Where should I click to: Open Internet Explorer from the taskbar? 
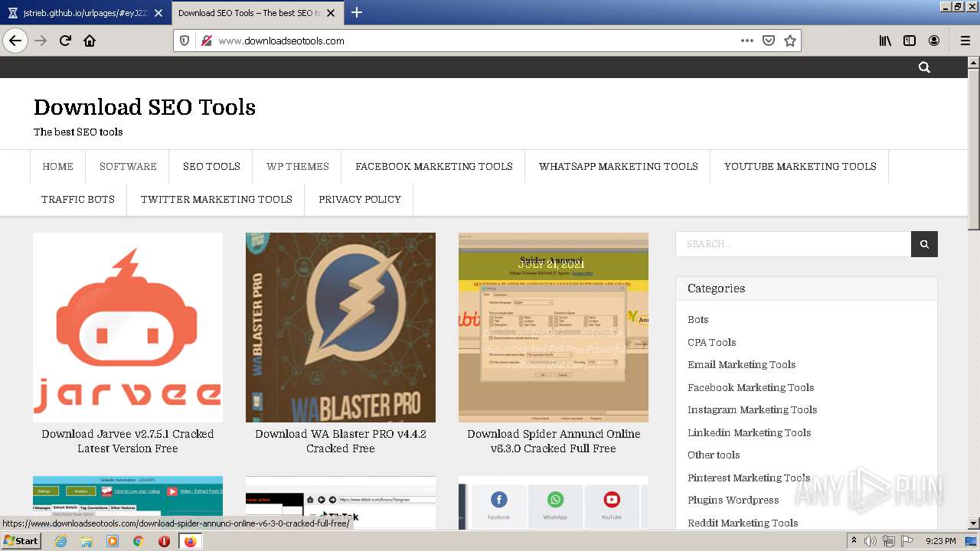(60, 541)
